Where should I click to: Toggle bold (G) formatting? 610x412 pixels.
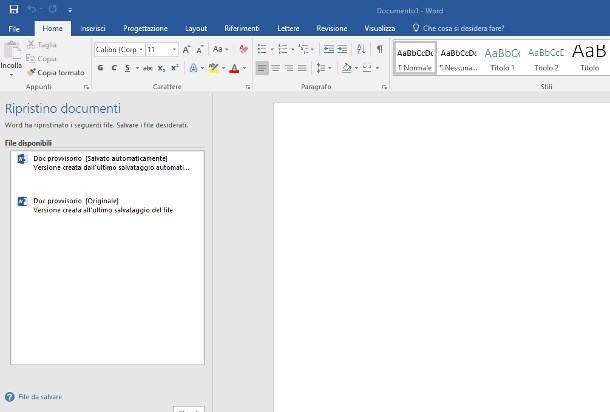[100, 68]
